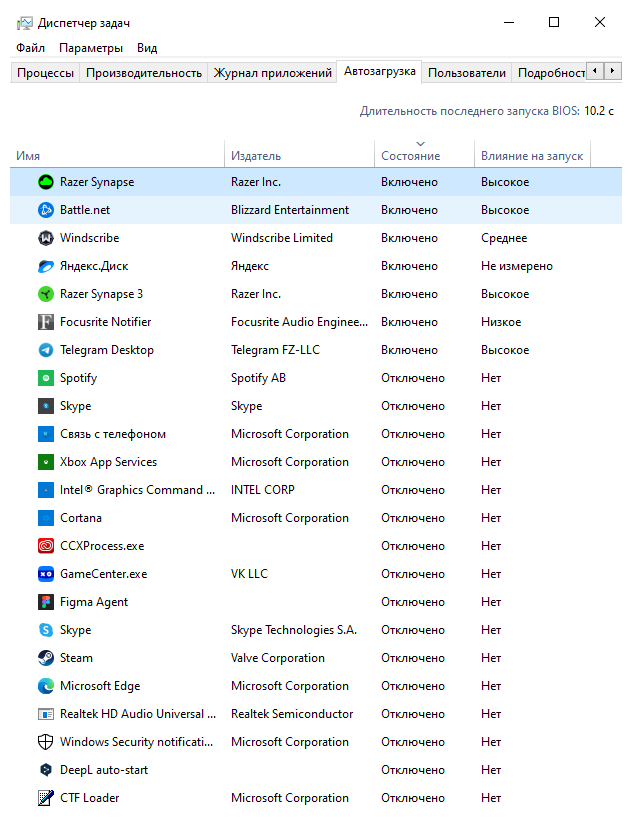Viewport: 634px width, 830px height.
Task: Click the Realtek Semiconductor publisher cell
Action: coord(292,714)
